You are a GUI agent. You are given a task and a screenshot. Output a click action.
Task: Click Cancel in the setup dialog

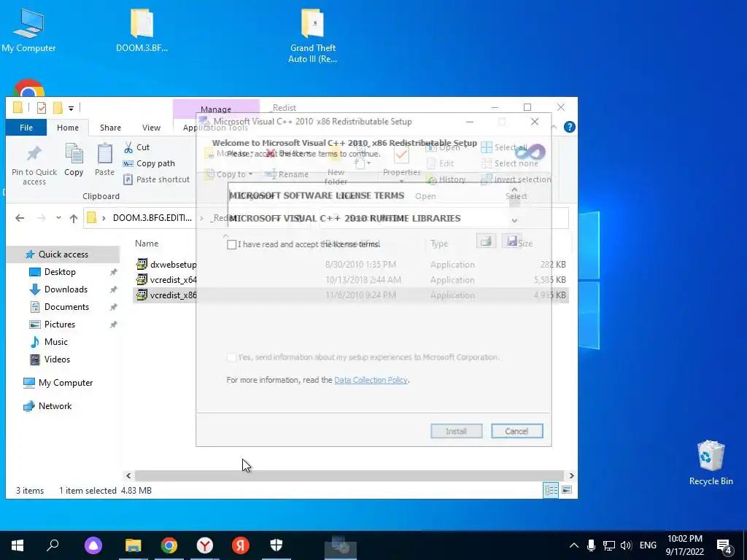(x=517, y=431)
